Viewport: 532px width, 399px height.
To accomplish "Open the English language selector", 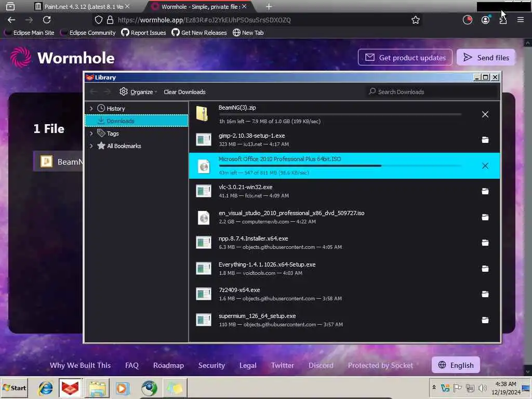I will 456,365.
